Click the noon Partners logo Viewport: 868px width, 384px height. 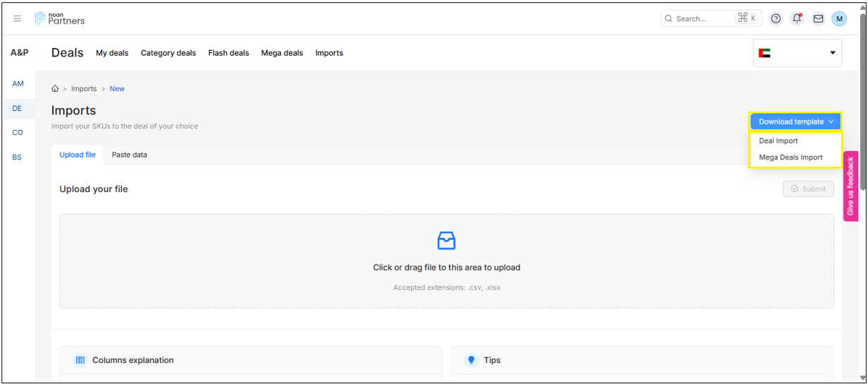[x=60, y=19]
